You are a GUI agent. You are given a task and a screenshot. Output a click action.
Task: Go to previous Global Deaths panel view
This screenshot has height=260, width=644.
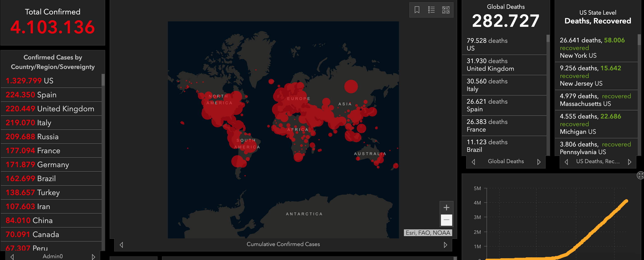[473, 162]
